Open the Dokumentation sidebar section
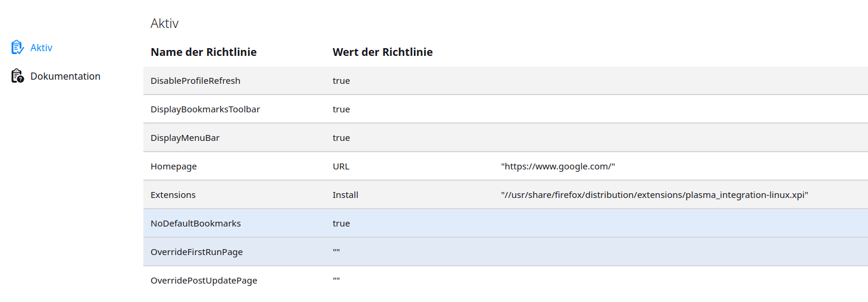The image size is (868, 302). click(65, 76)
